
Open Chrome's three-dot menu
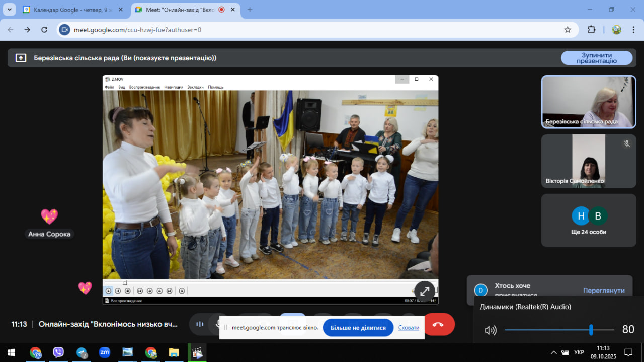(x=633, y=30)
